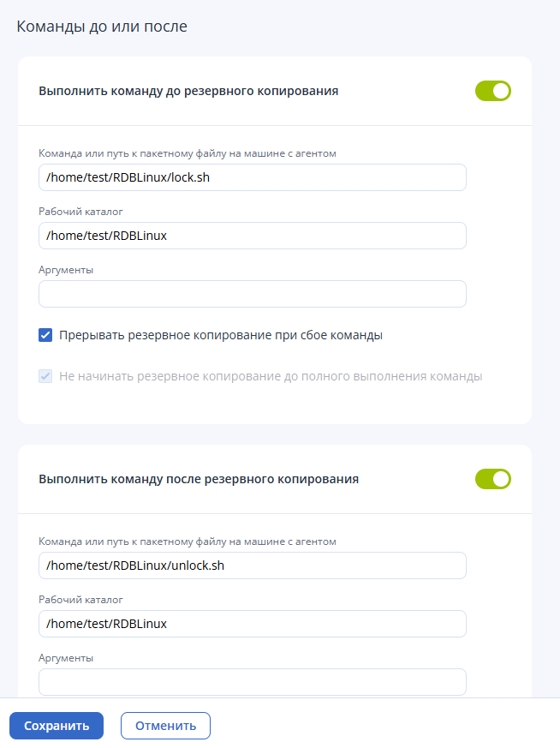Click the pre-backup working directory field
This screenshot has width=560, height=748.
pos(252,236)
